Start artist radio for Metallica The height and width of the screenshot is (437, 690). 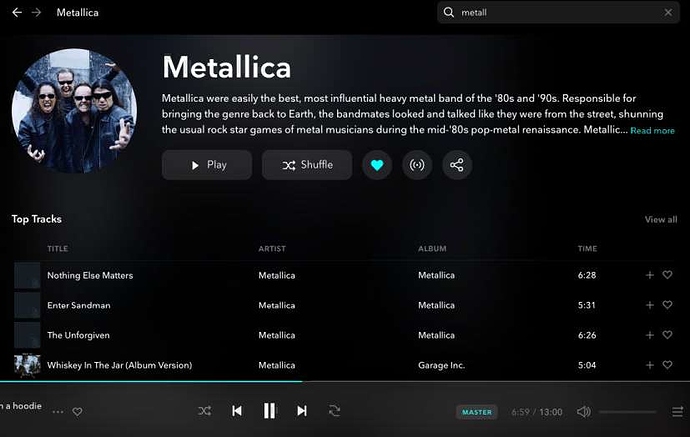(417, 165)
